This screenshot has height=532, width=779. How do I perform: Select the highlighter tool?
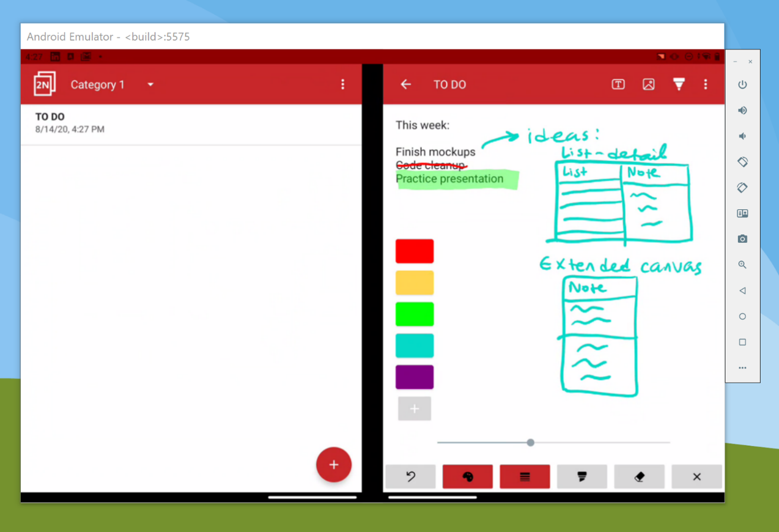pos(582,476)
